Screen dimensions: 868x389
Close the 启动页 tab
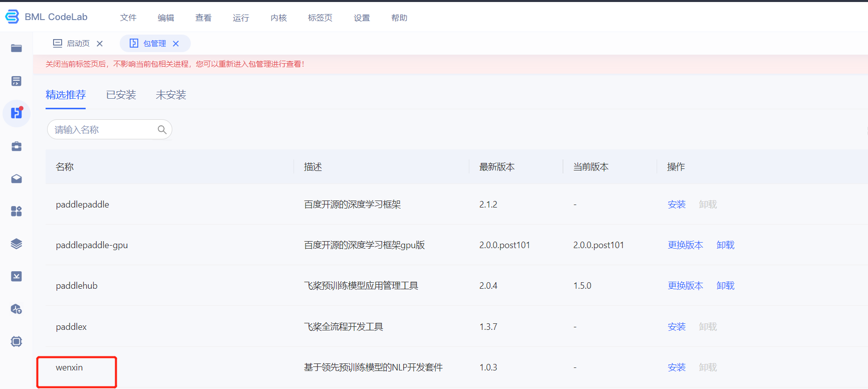tap(100, 44)
